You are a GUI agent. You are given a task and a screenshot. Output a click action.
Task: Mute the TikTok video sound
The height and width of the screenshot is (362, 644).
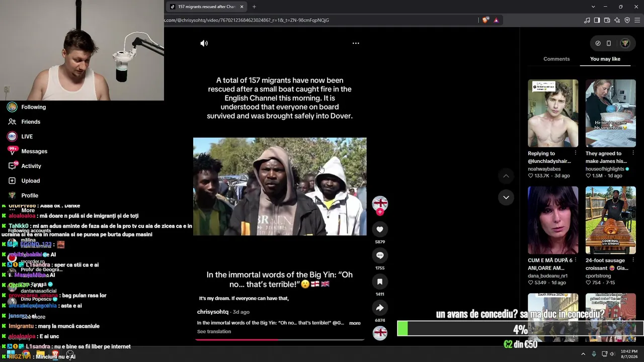204,43
